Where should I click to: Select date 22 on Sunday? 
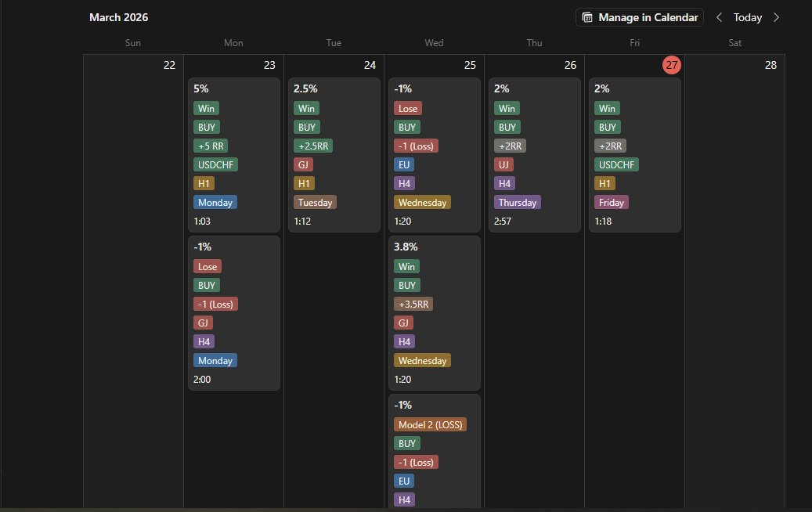pos(169,65)
